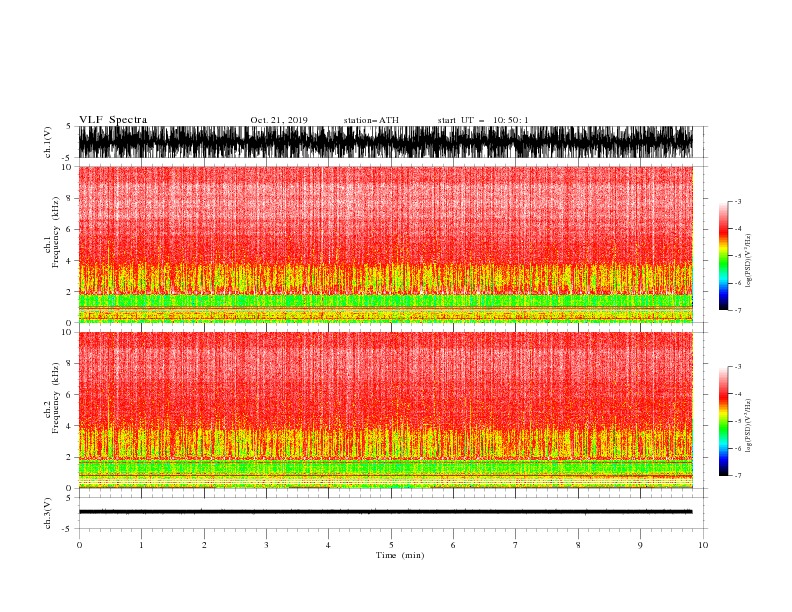This screenshot has height=612, width=792.
Task: Select the "start UT = 10:50: 1" text
Action: click(483, 120)
